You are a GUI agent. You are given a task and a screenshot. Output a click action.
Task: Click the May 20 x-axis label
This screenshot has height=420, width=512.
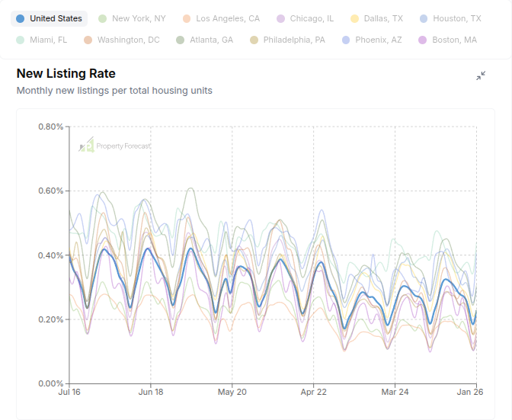click(232, 392)
